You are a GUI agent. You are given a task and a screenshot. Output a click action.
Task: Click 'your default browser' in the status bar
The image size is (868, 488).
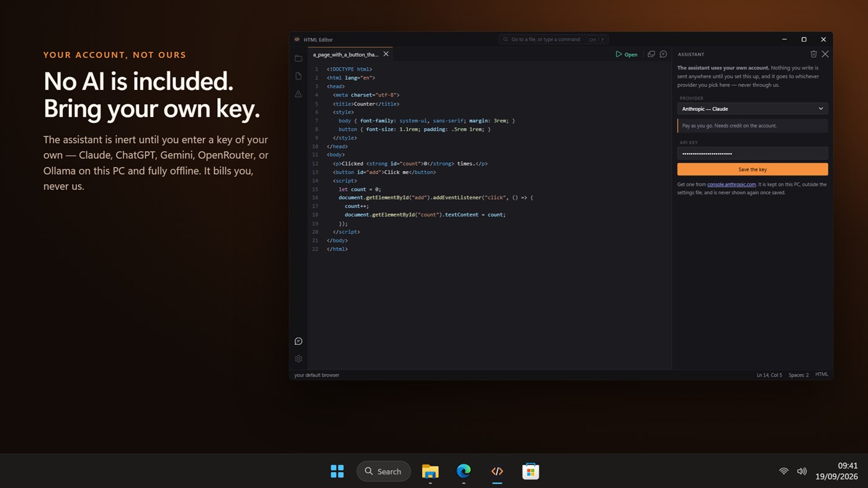[316, 375]
